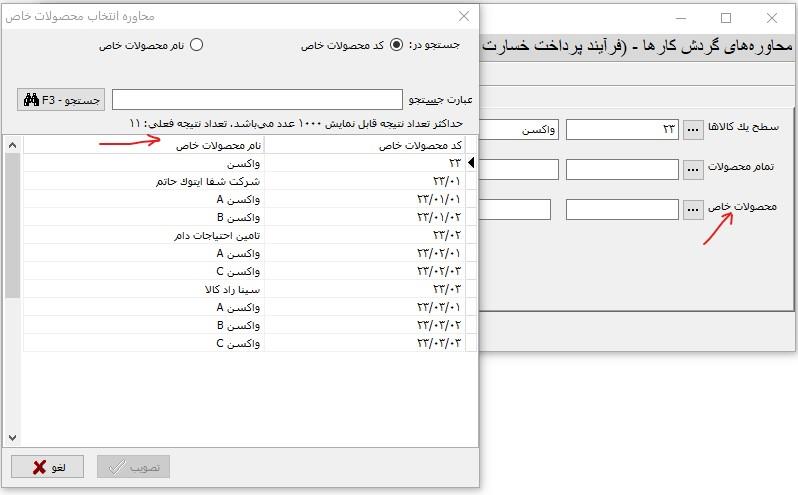Click the F3 search button with binoculars
The height and width of the screenshot is (495, 798).
tap(60, 100)
